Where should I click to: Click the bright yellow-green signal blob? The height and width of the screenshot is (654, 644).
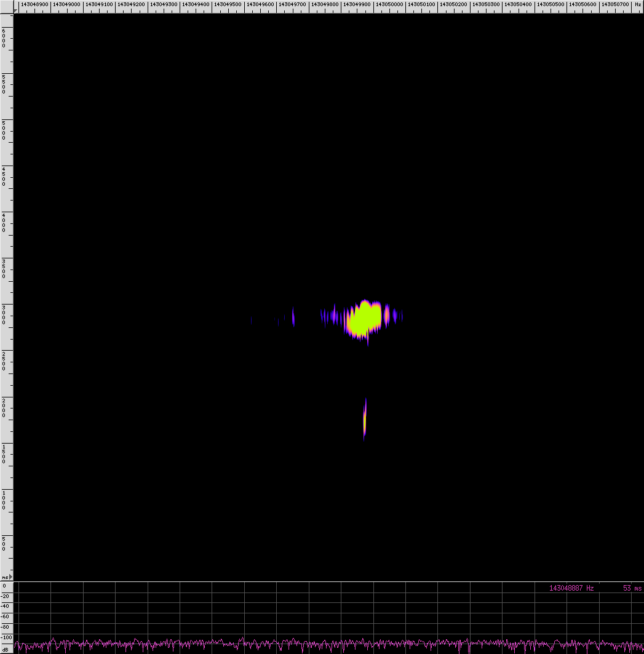click(x=364, y=319)
